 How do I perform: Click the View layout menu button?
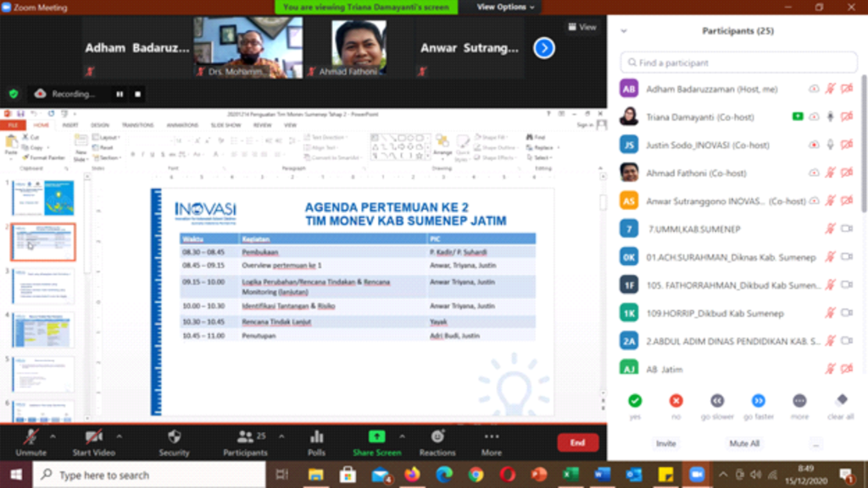pyautogui.click(x=582, y=27)
